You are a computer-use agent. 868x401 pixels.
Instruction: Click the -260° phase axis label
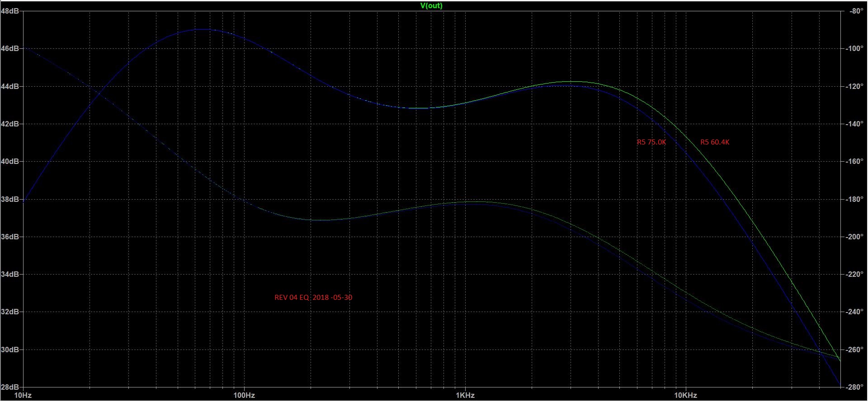coord(855,350)
